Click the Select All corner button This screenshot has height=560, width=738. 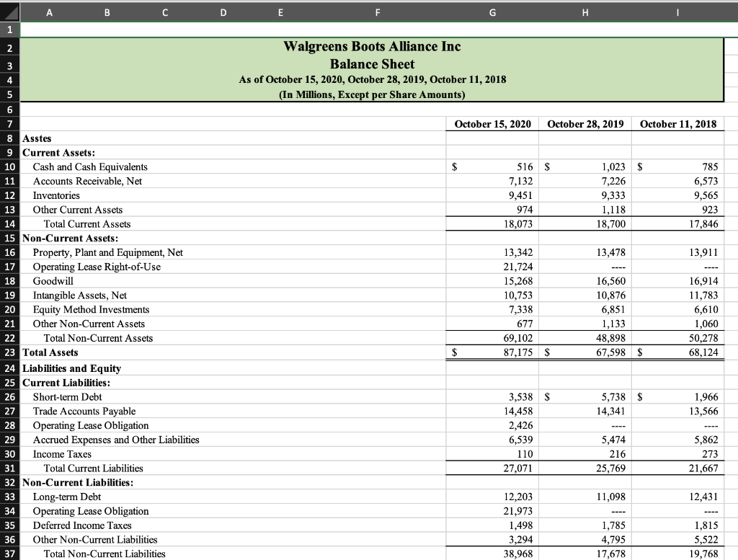8,12
